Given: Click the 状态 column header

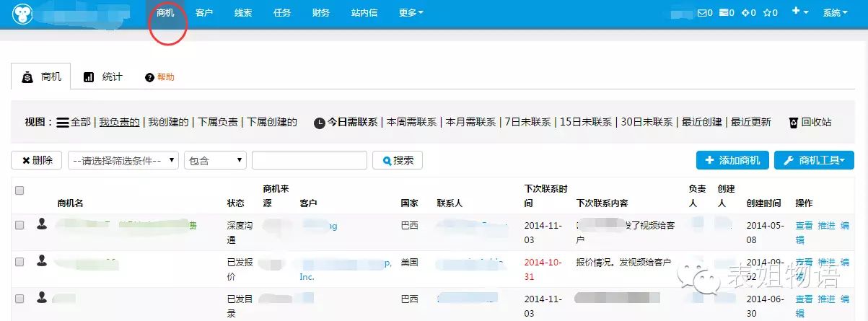Looking at the screenshot, I should tap(235, 203).
